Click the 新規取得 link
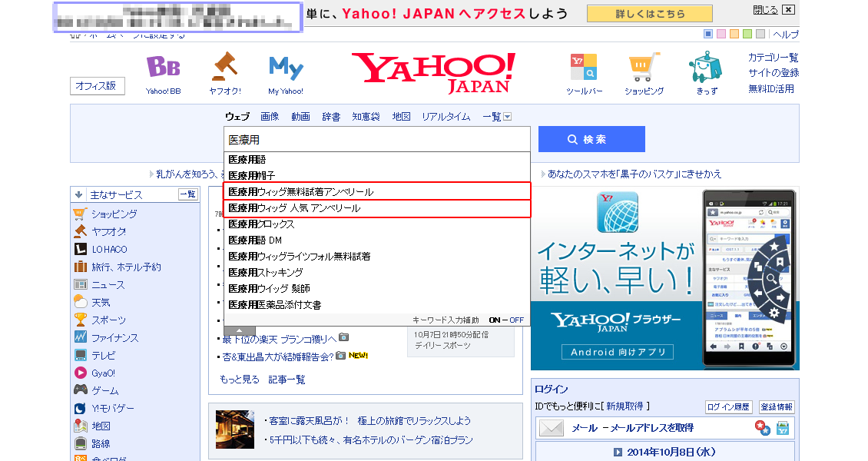This screenshot has height=461, width=868. tap(624, 406)
